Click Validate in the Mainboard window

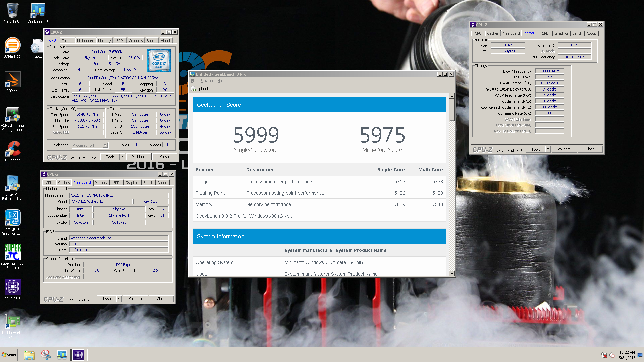[135, 299]
